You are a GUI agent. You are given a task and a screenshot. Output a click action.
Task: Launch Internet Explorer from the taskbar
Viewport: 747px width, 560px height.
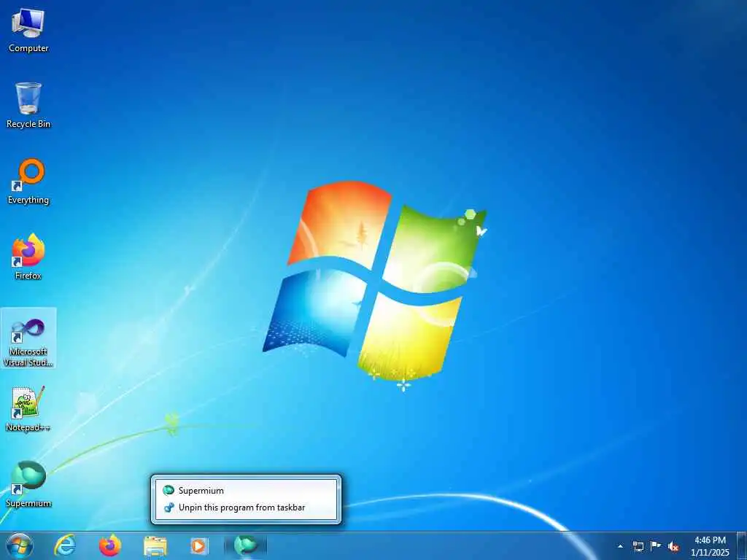(x=65, y=545)
